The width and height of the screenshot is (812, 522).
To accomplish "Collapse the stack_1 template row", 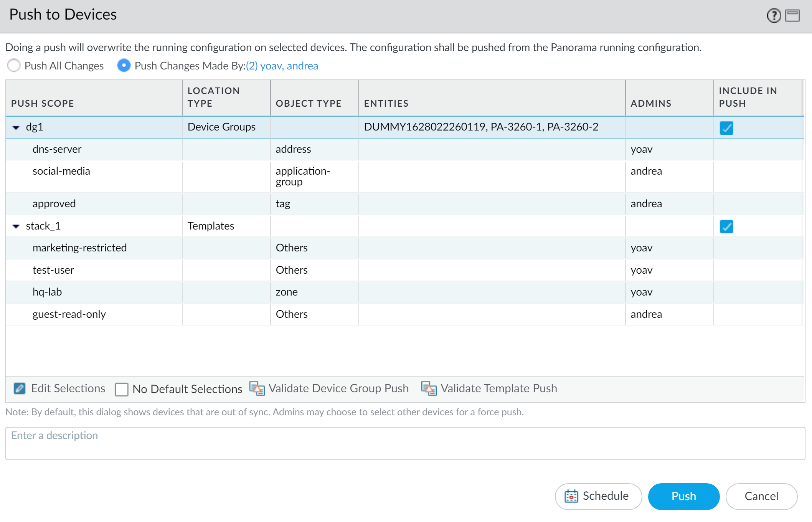I will [x=16, y=226].
